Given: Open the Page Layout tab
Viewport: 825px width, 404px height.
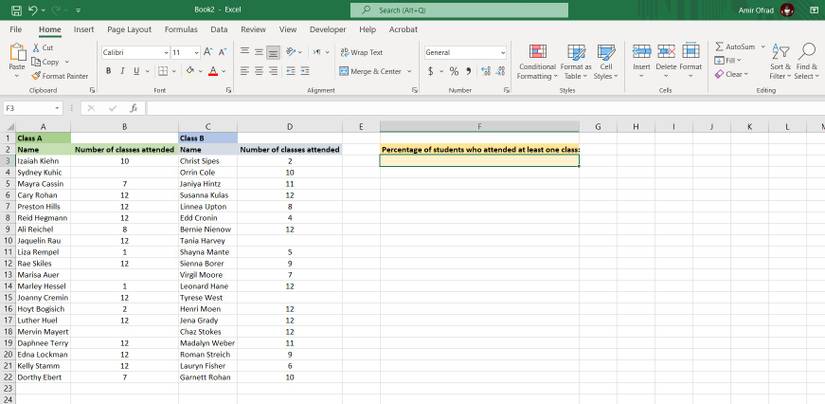Looking at the screenshot, I should [x=129, y=29].
